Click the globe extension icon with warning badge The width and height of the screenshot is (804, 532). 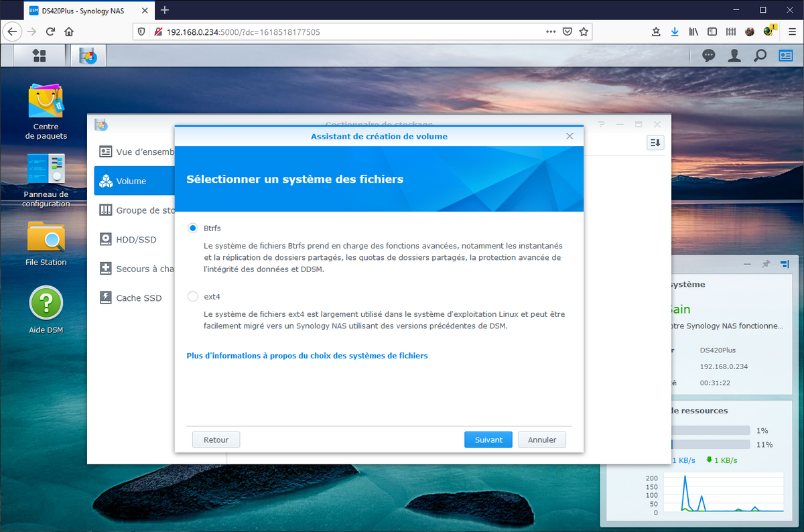click(770, 31)
